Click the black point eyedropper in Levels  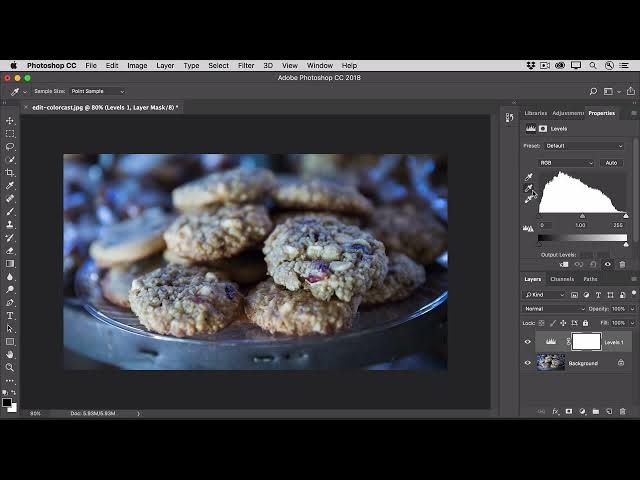point(529,177)
